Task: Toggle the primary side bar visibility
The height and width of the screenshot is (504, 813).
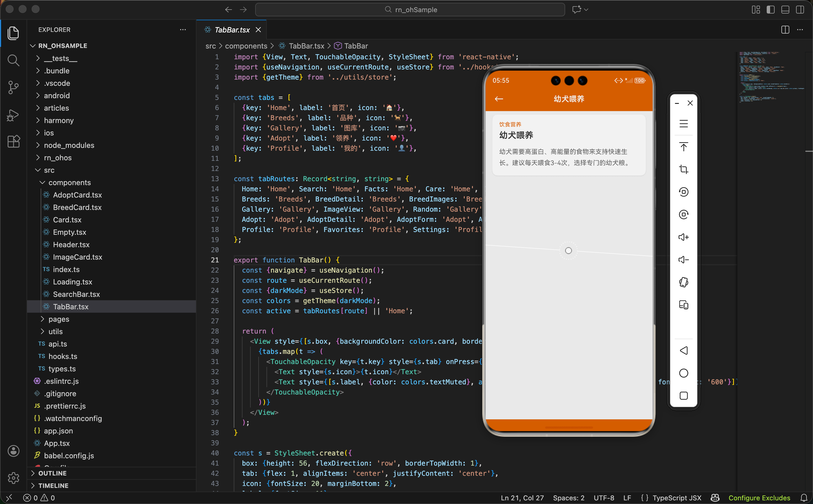Action: (x=770, y=10)
